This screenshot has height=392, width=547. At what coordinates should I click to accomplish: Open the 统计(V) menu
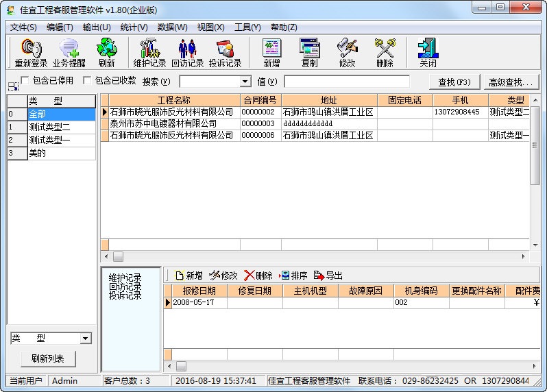[134, 27]
